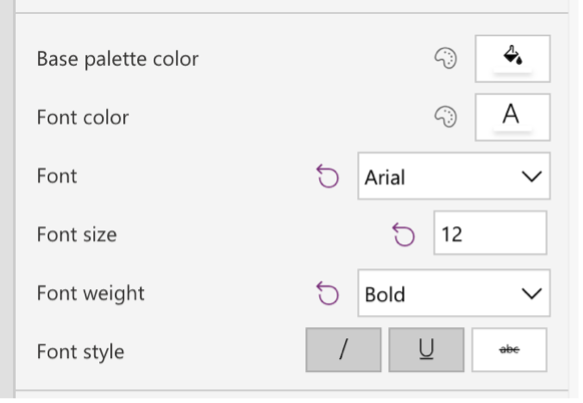This screenshot has width=583, height=403.
Task: Click the Font color label text
Action: pyautogui.click(x=83, y=117)
